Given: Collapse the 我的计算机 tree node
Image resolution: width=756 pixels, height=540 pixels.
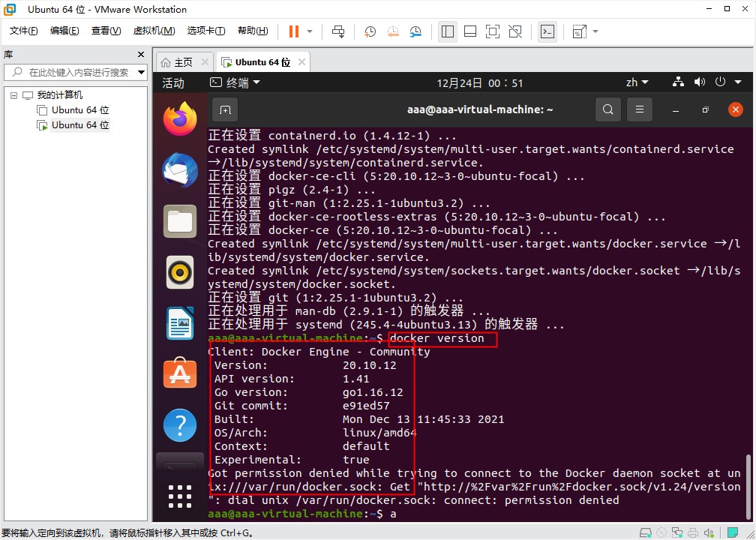Looking at the screenshot, I should (13, 94).
